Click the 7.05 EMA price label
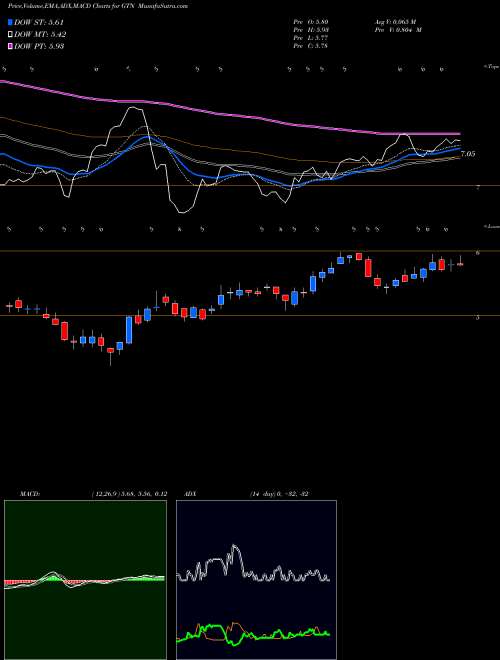Image resolution: width=500 pixels, height=660 pixels. point(468,154)
